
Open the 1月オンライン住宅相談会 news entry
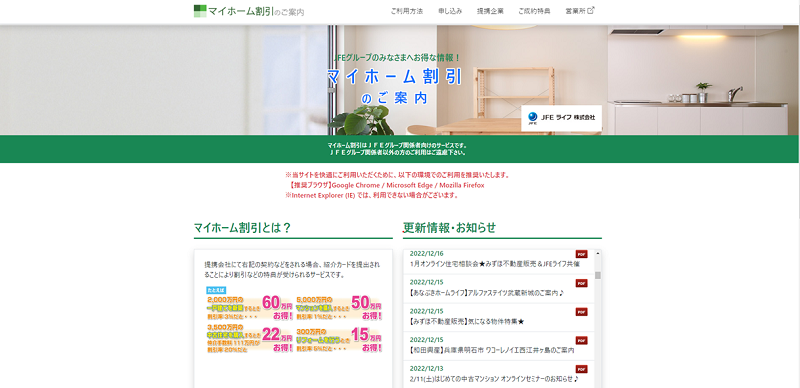[495, 264]
